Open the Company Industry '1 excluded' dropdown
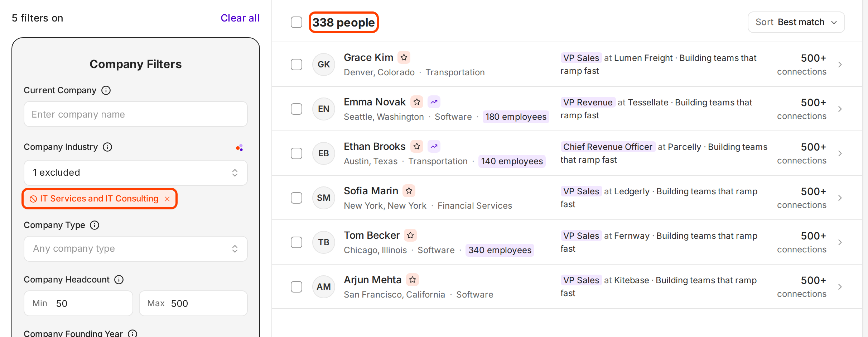The width and height of the screenshot is (868, 337). coord(135,173)
